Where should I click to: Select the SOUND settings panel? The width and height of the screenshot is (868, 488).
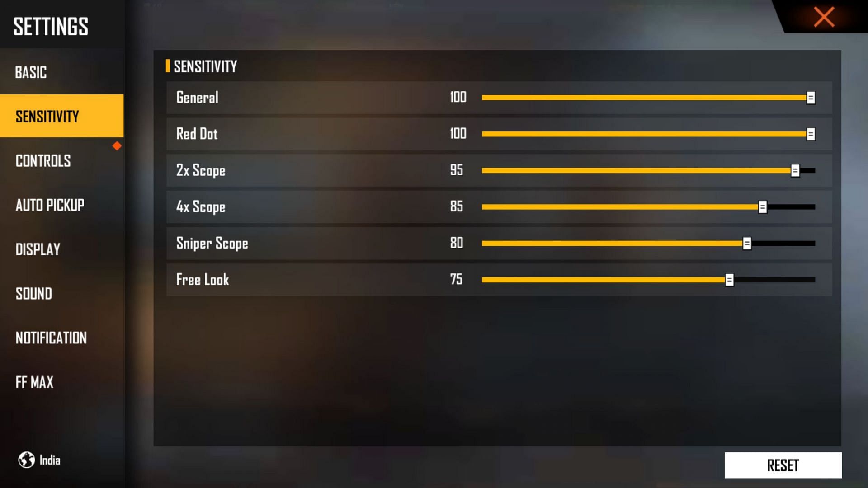pyautogui.click(x=33, y=294)
